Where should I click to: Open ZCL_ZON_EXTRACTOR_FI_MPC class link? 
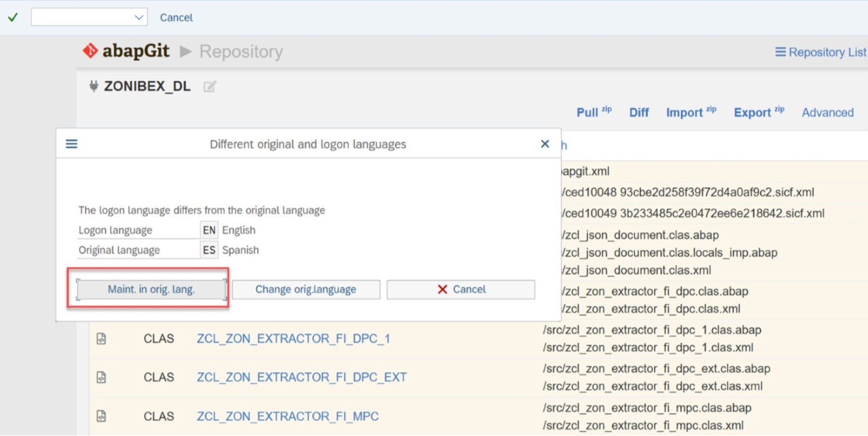click(x=288, y=416)
